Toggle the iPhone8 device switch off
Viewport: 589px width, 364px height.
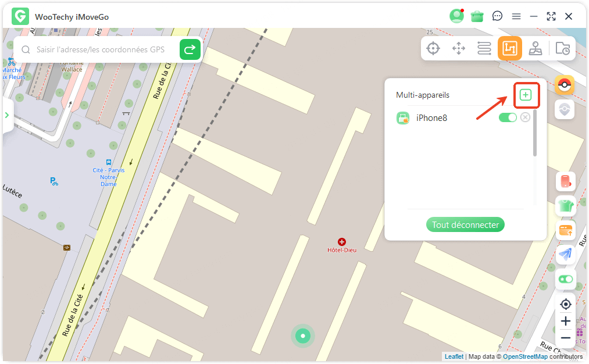(508, 117)
